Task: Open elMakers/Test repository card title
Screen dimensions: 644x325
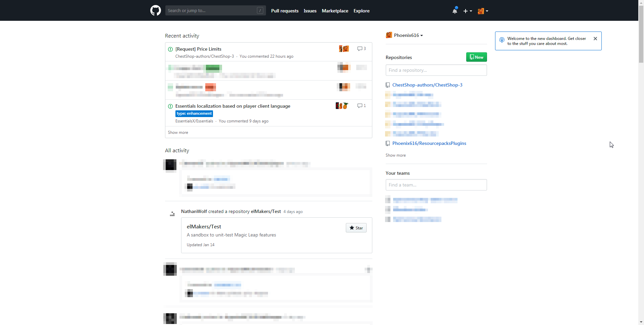Action: point(204,227)
